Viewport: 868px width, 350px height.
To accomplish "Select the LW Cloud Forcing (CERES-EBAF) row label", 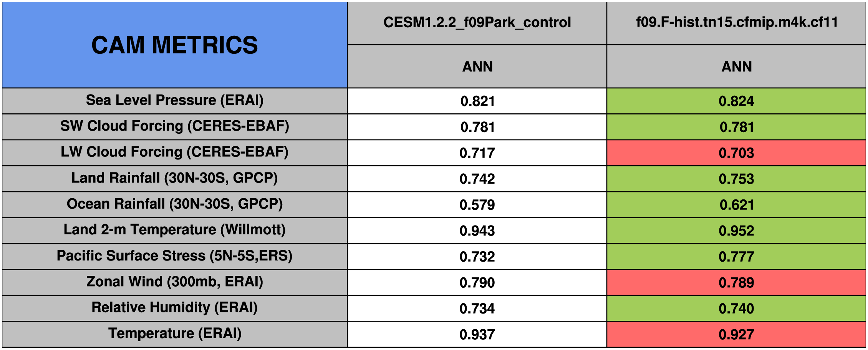I will point(174,152).
